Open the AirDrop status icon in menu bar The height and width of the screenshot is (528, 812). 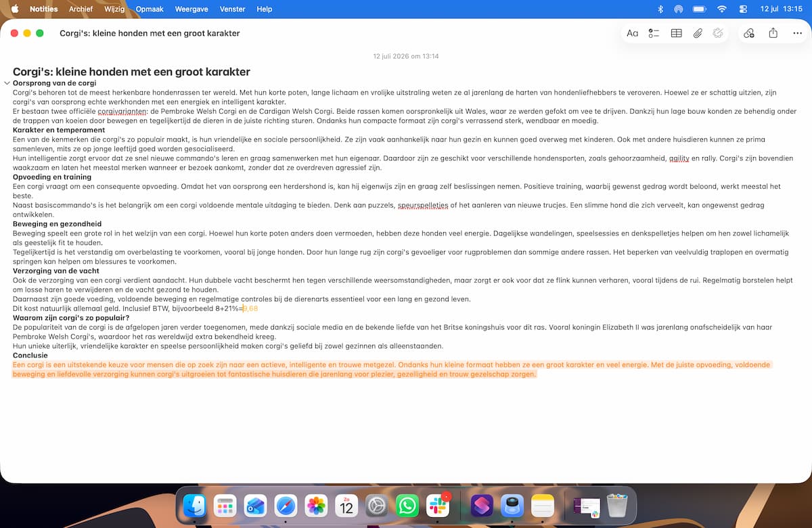pos(679,9)
